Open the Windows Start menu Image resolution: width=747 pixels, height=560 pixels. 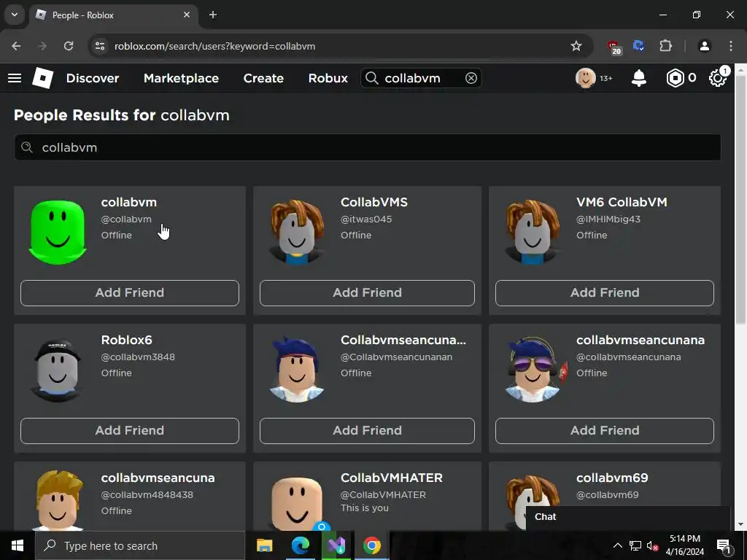tap(18, 545)
